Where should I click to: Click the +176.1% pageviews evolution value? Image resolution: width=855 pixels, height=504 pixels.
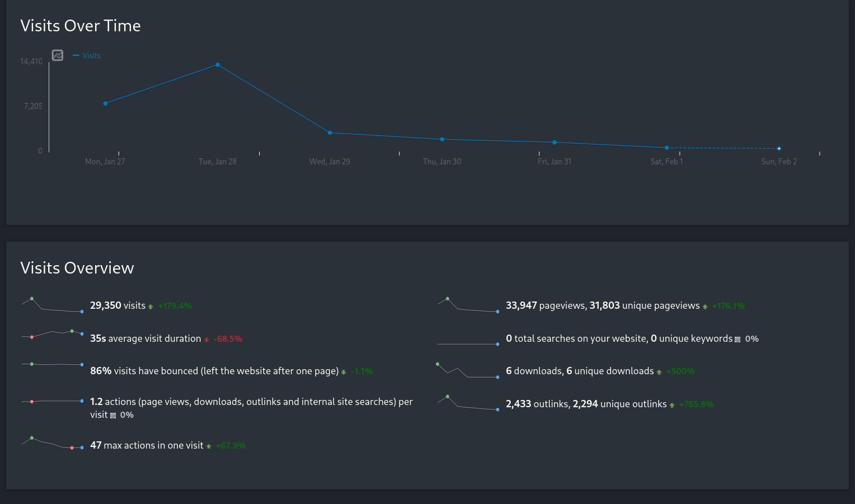729,306
